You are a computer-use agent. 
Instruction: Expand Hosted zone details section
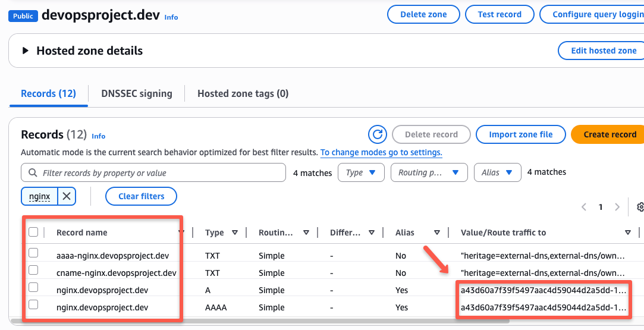(26, 51)
